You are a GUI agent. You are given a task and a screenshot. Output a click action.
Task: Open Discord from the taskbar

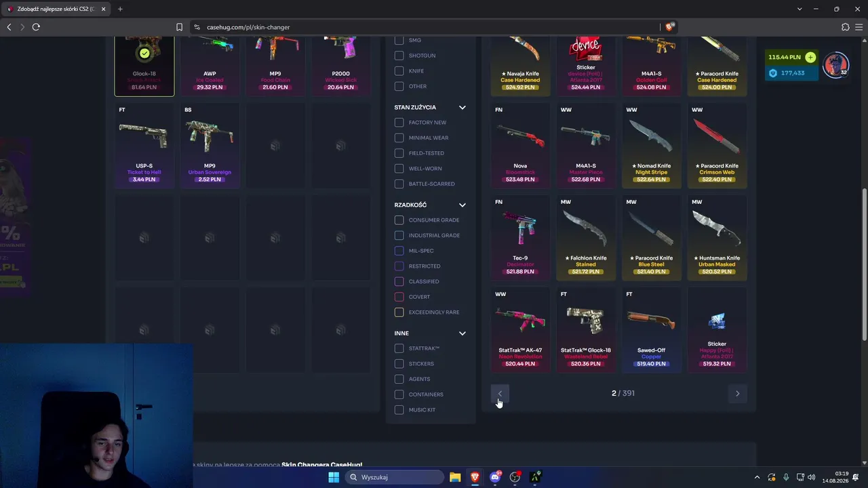click(496, 477)
